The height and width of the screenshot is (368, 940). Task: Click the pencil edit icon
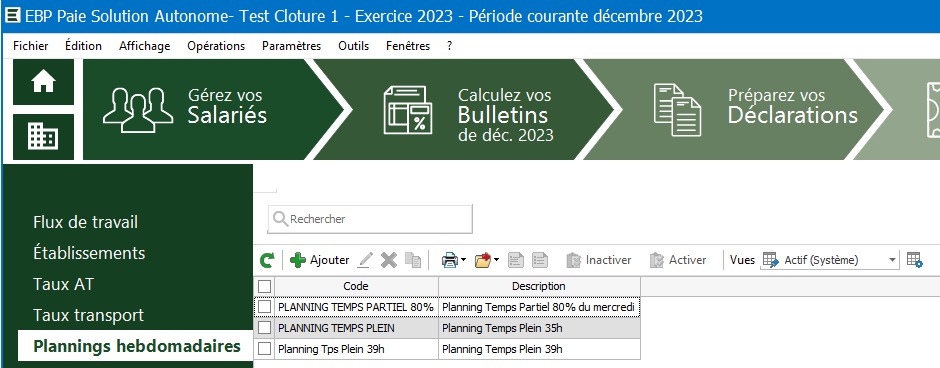click(x=365, y=260)
